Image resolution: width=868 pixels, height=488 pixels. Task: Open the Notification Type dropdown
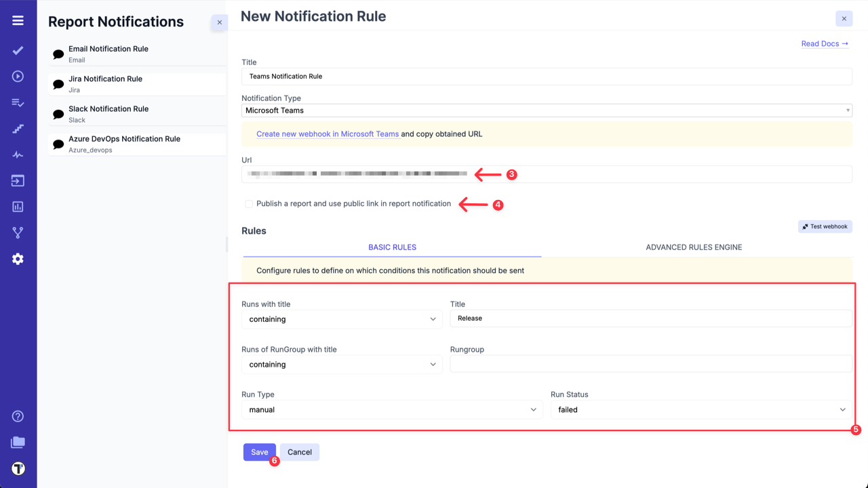pos(546,110)
